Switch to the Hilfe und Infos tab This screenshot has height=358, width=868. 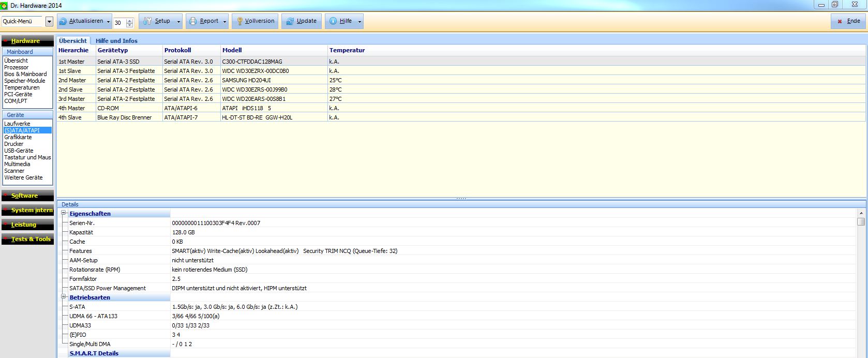click(x=116, y=41)
